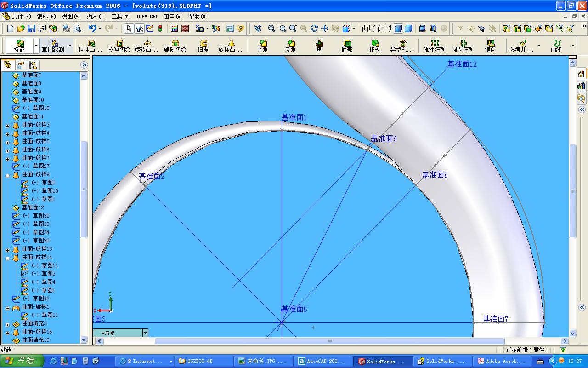Open the 文件(F) menu
This screenshot has height=368, width=588.
pyautogui.click(x=22, y=16)
